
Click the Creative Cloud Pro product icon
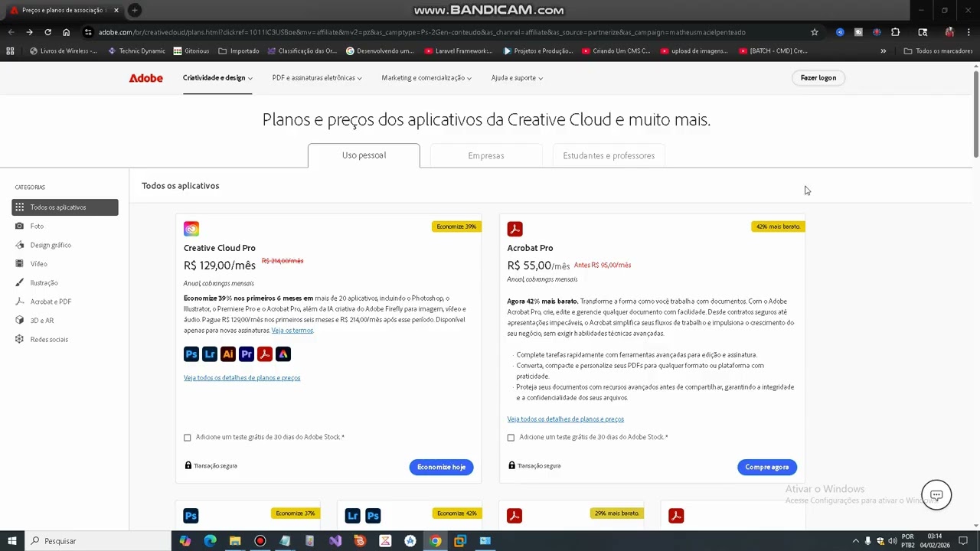click(x=191, y=229)
